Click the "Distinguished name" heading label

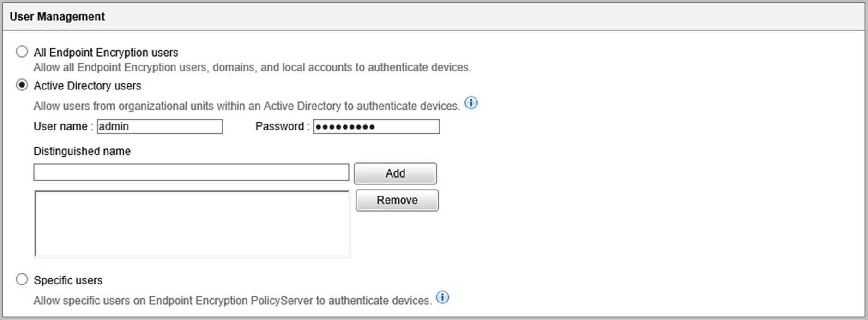pyautogui.click(x=82, y=151)
